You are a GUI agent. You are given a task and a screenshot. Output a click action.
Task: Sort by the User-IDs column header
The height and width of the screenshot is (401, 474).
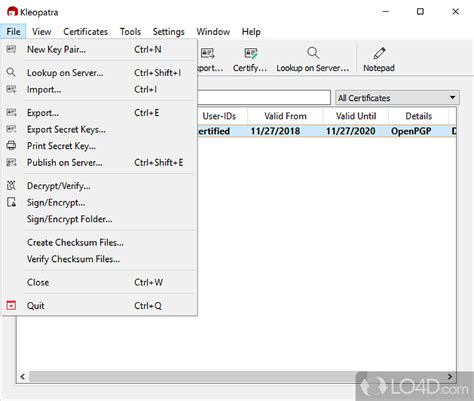point(222,116)
